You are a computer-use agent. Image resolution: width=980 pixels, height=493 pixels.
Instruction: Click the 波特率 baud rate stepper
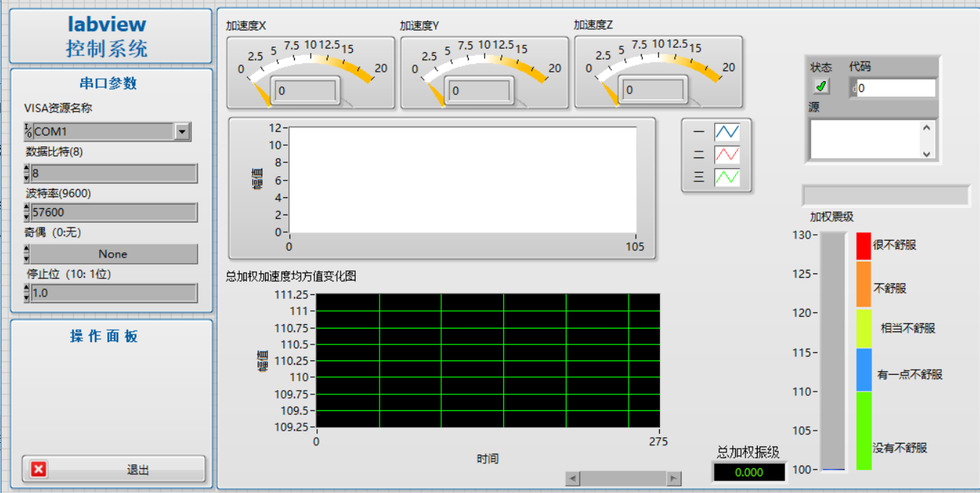click(x=27, y=212)
